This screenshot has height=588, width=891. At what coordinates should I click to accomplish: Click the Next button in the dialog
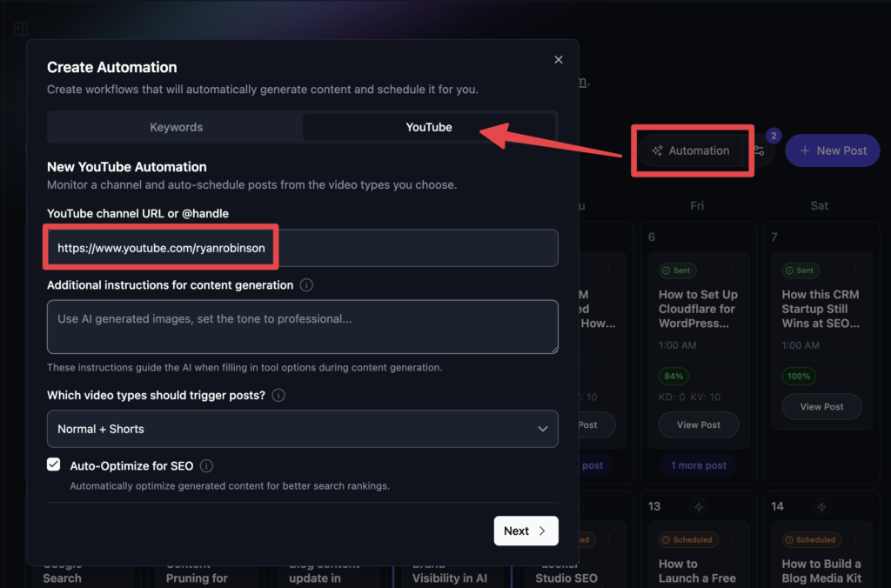(x=526, y=531)
